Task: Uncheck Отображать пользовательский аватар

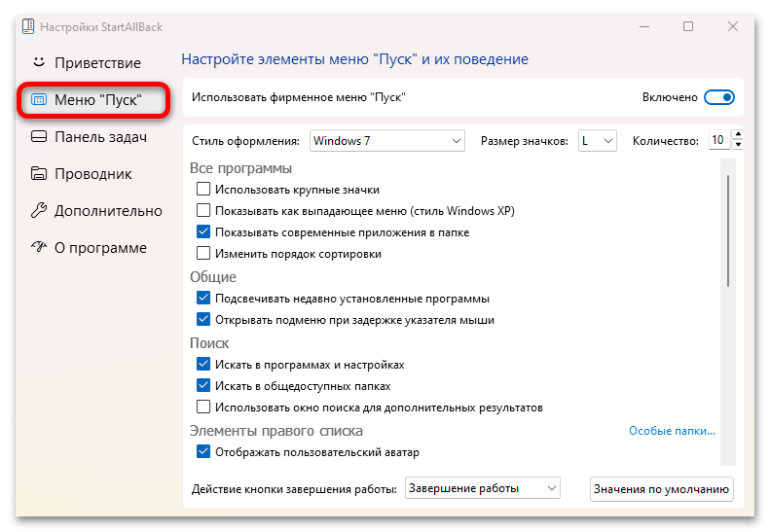Action: click(x=203, y=451)
